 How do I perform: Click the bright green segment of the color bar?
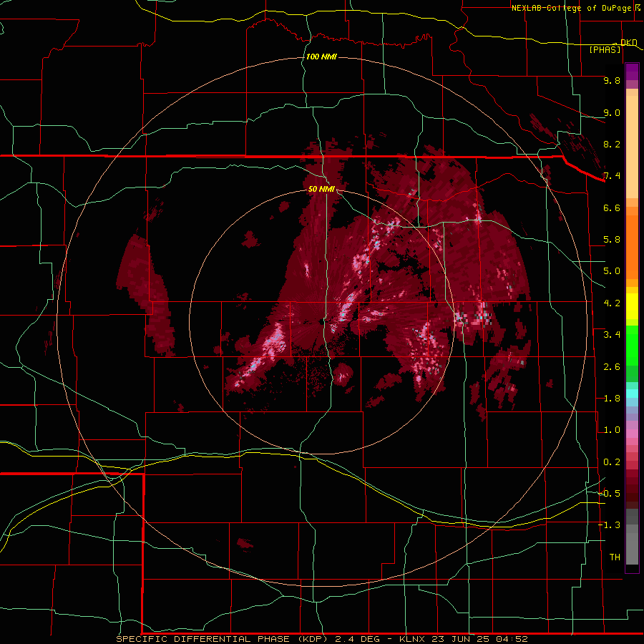tap(632, 346)
